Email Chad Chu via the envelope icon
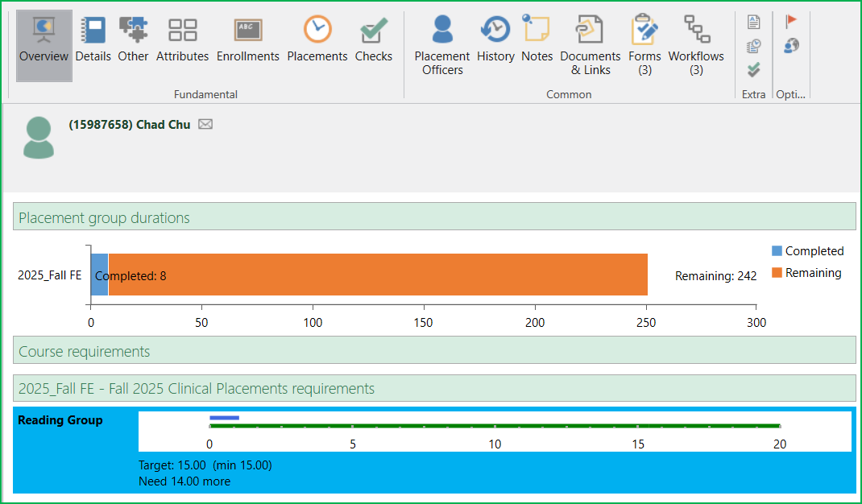This screenshot has width=862, height=504. click(205, 124)
